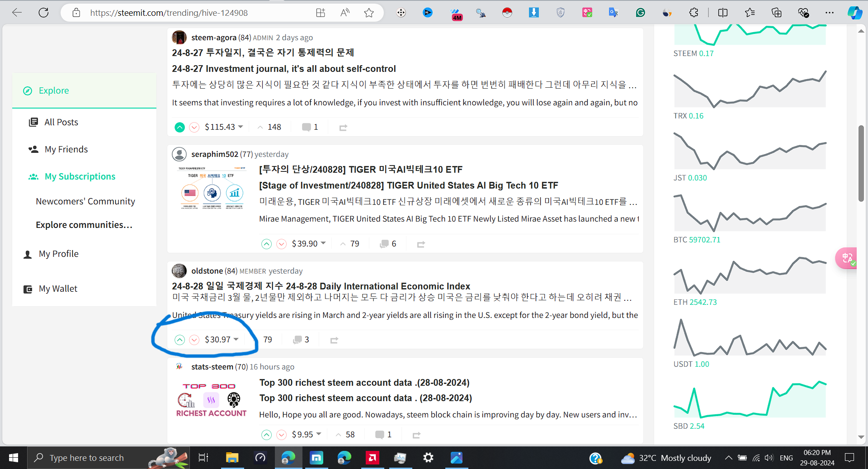Open browser Extensions puzzle icon

[x=694, y=13]
